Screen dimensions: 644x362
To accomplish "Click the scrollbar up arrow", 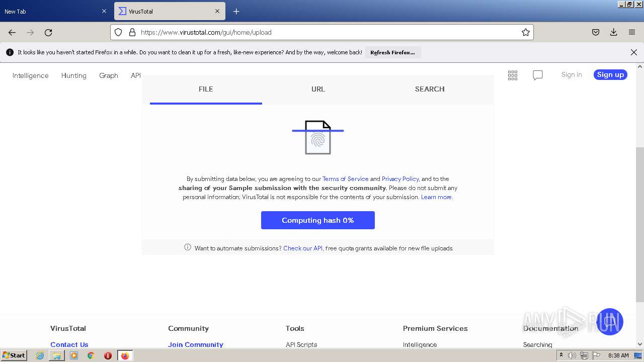I will pyautogui.click(x=640, y=66).
